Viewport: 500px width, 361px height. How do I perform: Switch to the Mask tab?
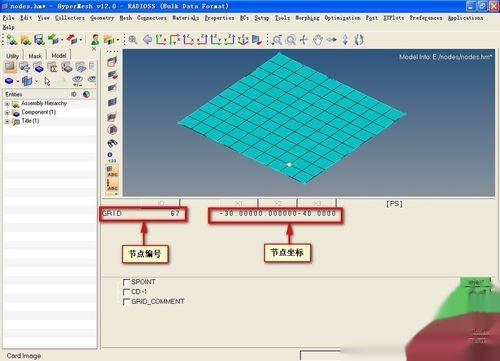click(x=35, y=56)
